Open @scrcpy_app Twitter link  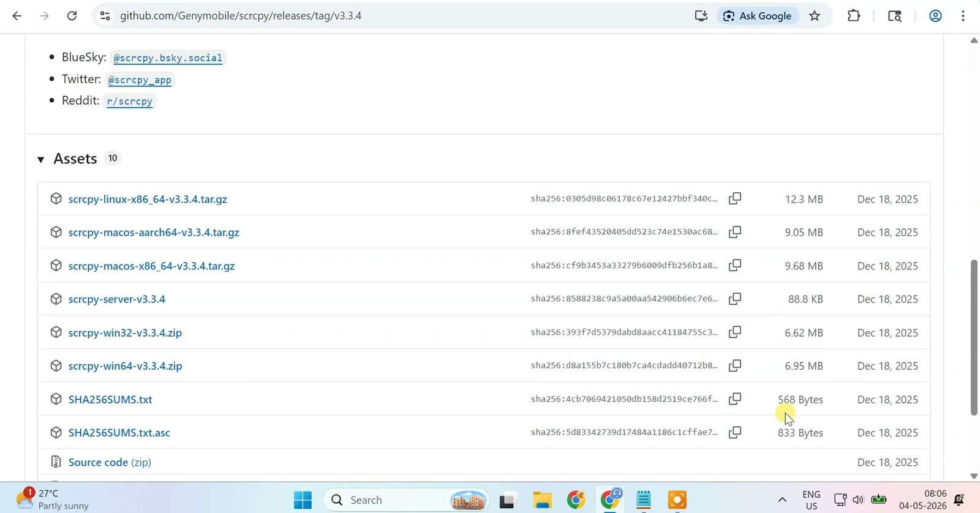coord(140,80)
